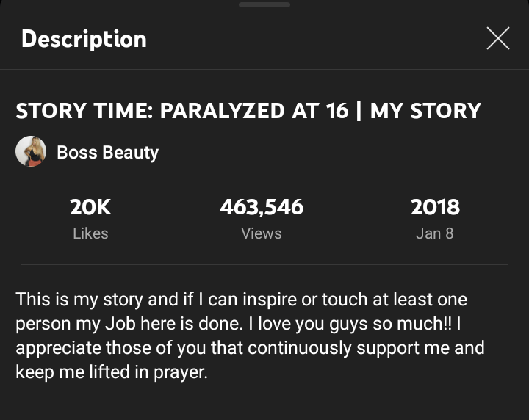This screenshot has width=529, height=420.
Task: Tap the divider line below the stats
Action: tap(264, 264)
